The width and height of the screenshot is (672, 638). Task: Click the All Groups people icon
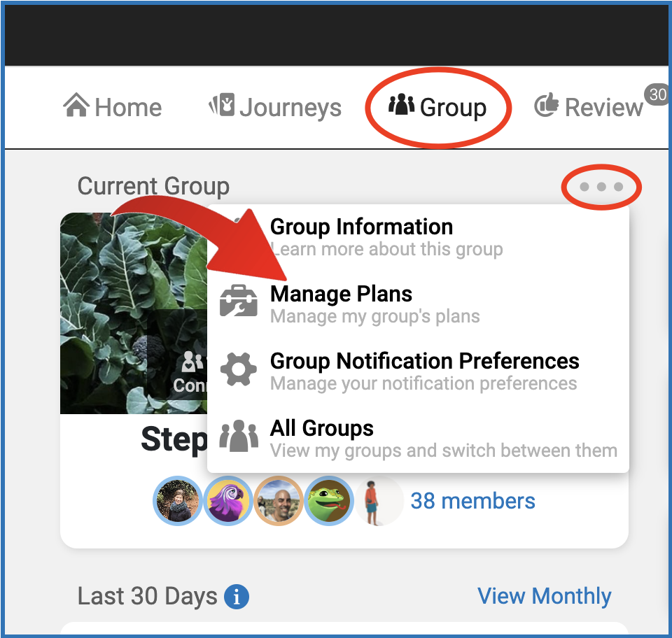tap(239, 437)
